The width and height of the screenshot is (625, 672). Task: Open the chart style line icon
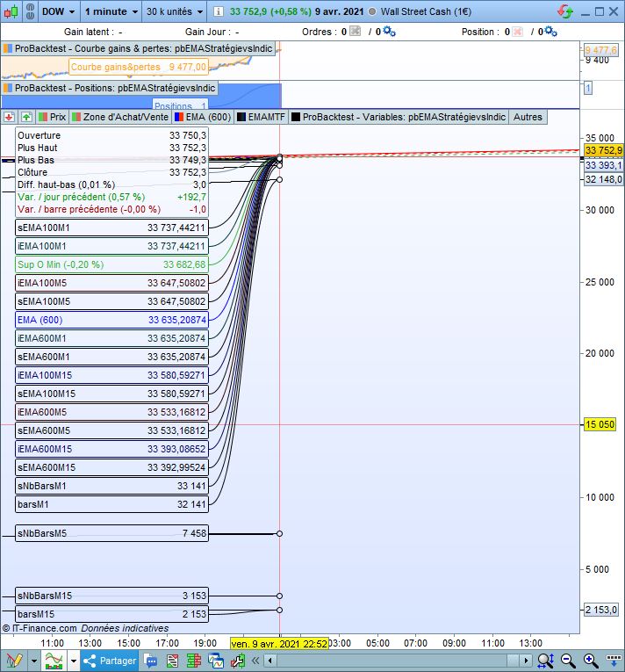(54, 661)
